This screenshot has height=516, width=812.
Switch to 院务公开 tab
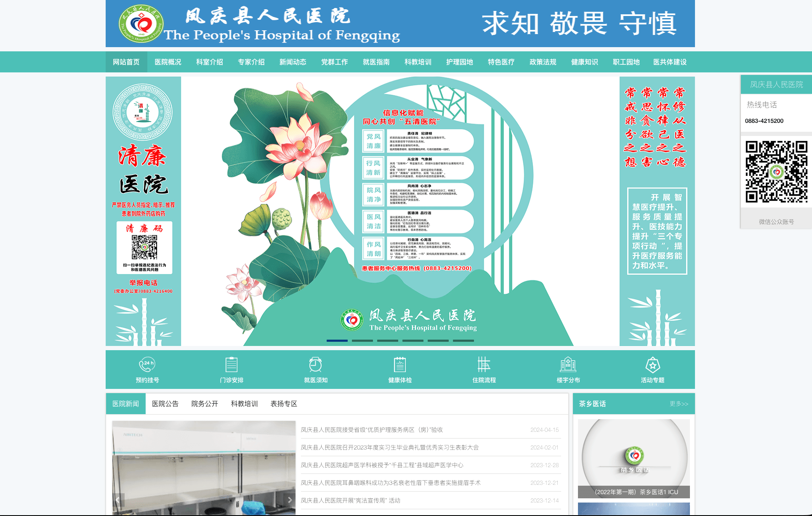[205, 404]
